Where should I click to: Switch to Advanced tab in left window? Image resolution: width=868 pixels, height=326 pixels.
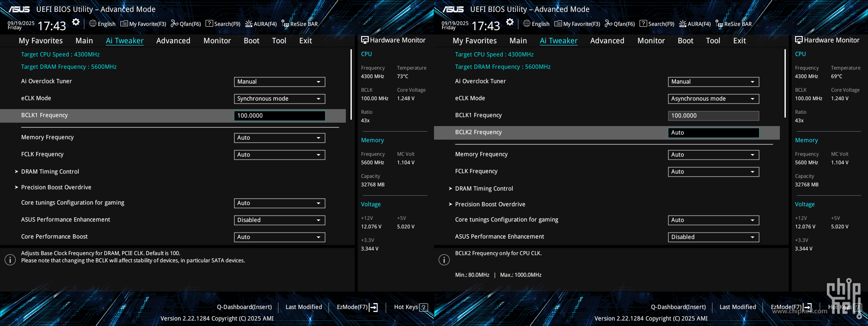click(173, 41)
